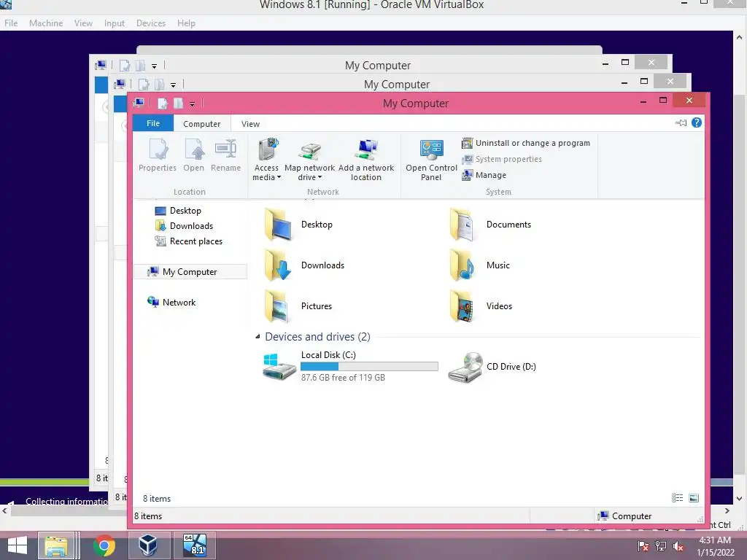Open VirtualBox View menu
This screenshot has height=560, width=747.
[x=83, y=23]
